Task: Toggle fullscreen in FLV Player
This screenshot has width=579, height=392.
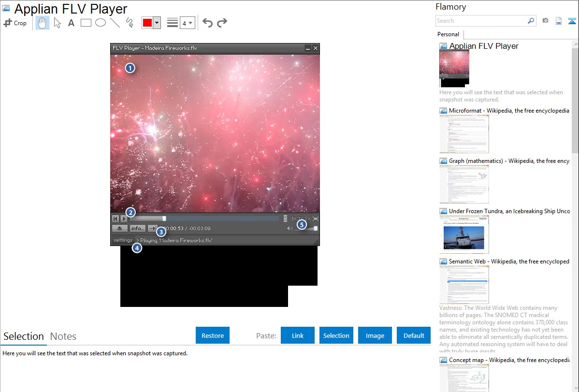Action: click(x=316, y=219)
